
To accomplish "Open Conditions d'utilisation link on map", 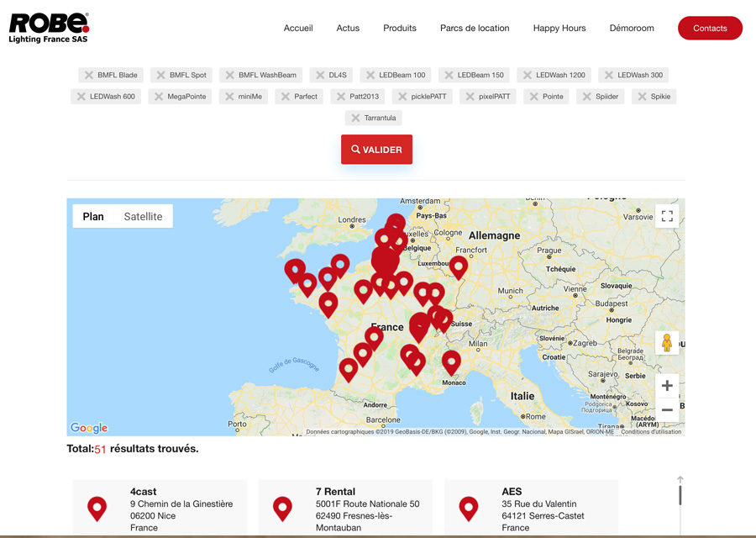I will (651, 432).
